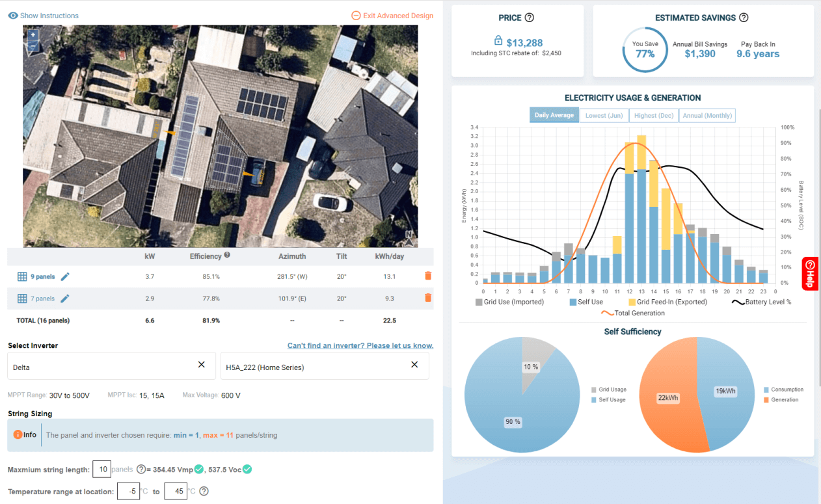Edit the 9 panels array with pencil icon

(66, 277)
